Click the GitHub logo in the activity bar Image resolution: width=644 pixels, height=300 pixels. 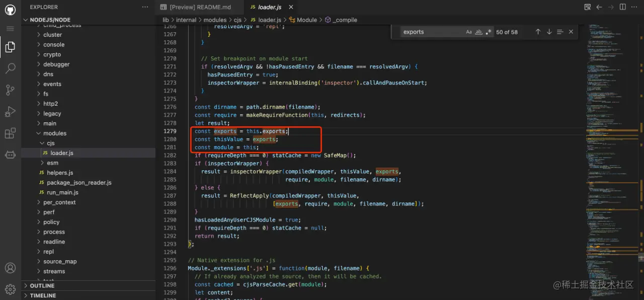(x=10, y=9)
